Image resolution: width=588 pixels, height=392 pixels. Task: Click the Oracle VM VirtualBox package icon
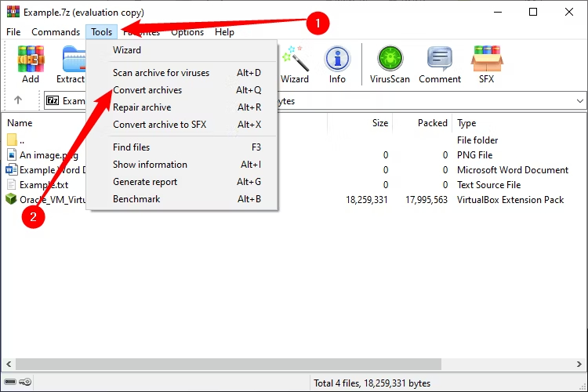[x=11, y=199]
